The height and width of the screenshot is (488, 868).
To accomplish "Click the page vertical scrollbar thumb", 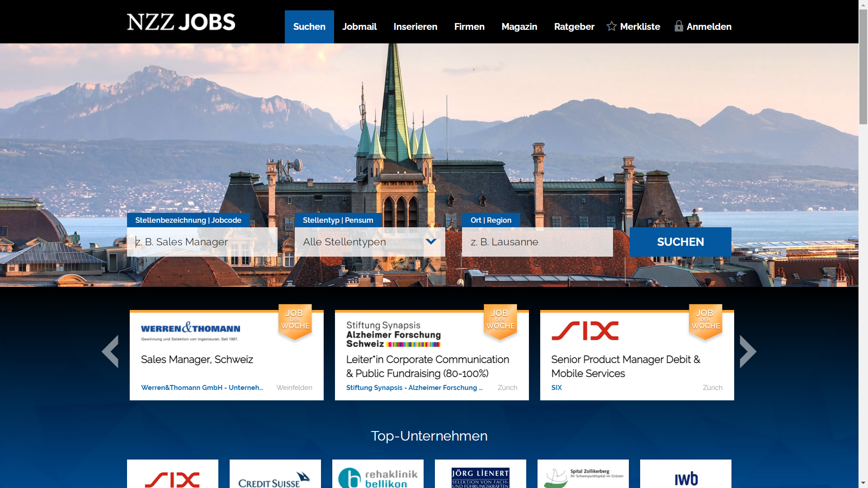I will coord(863,67).
